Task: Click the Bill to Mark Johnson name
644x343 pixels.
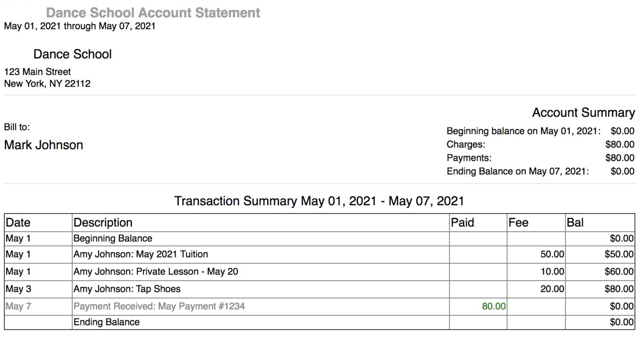Action: [x=43, y=145]
